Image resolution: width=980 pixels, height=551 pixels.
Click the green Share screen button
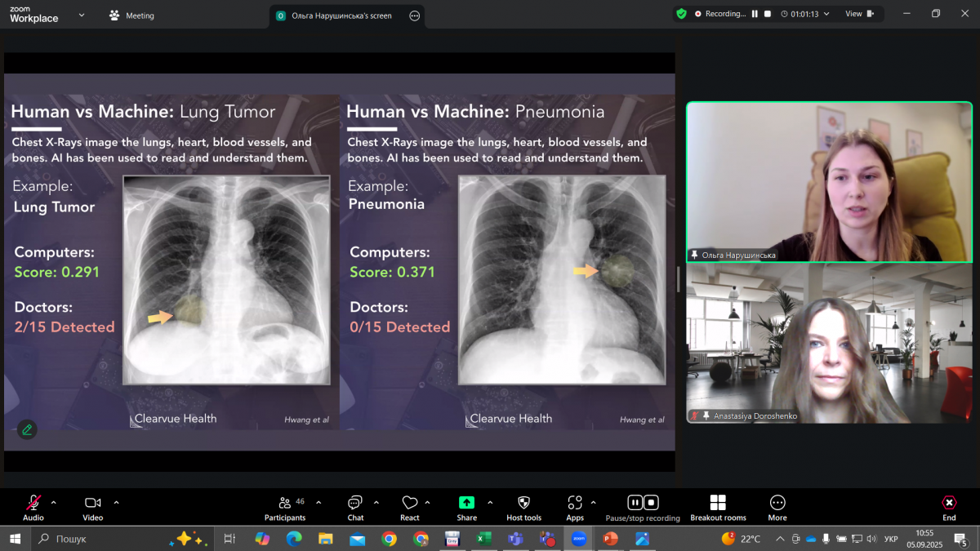point(466,503)
